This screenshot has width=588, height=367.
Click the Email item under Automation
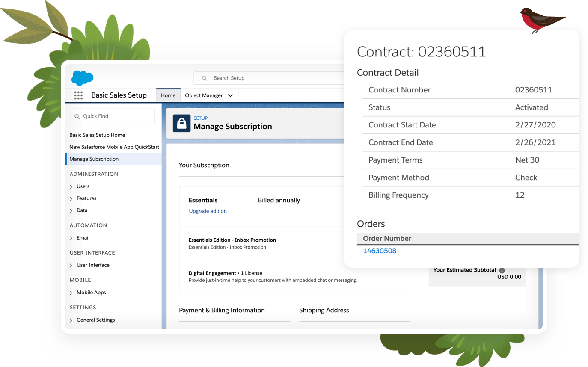pyautogui.click(x=83, y=238)
